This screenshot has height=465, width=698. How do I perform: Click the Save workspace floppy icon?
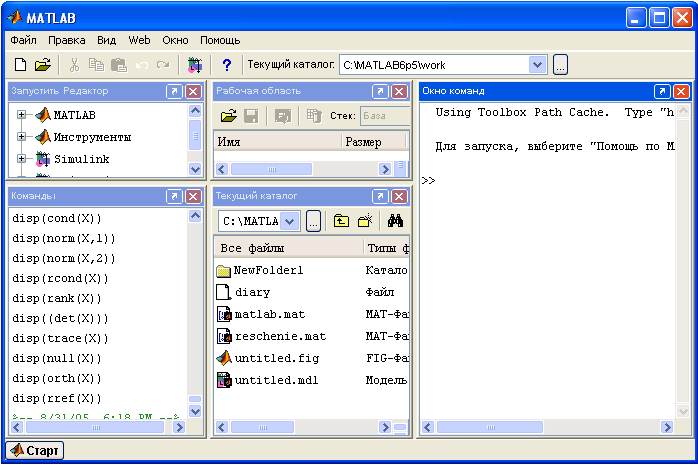tap(251, 116)
